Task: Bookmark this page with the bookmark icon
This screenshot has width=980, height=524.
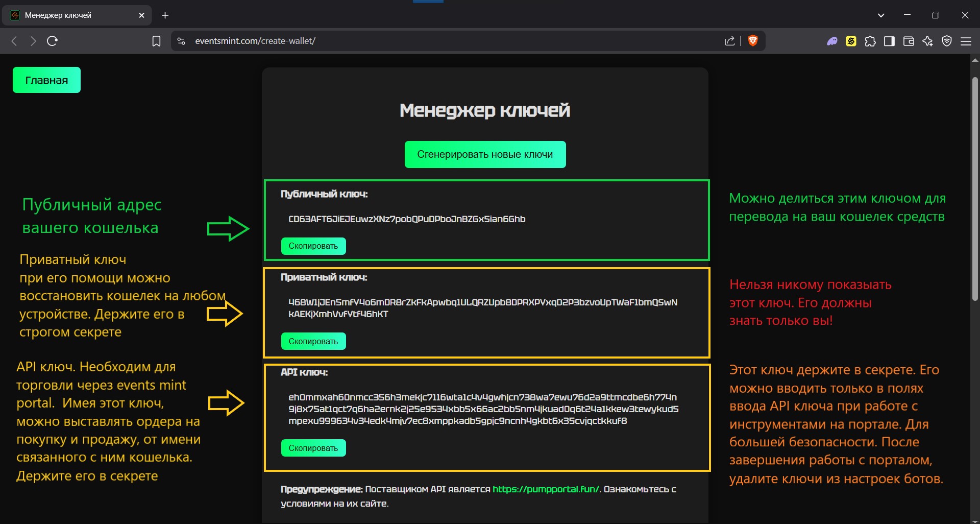Action: 156,41
